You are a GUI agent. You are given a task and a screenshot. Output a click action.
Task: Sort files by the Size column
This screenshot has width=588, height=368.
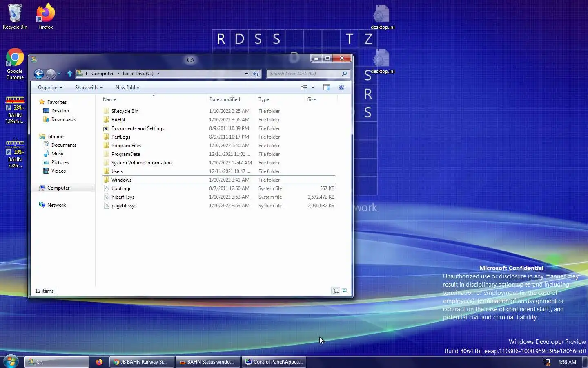coord(321,99)
